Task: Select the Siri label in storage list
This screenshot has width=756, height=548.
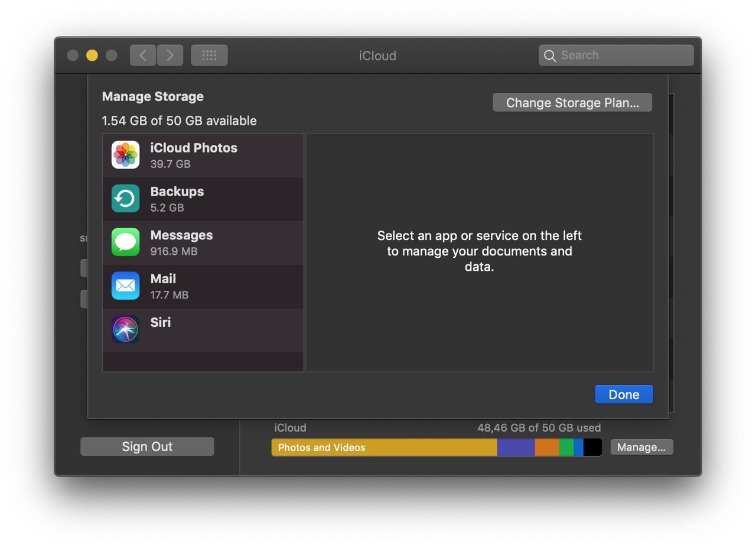Action: 161,323
